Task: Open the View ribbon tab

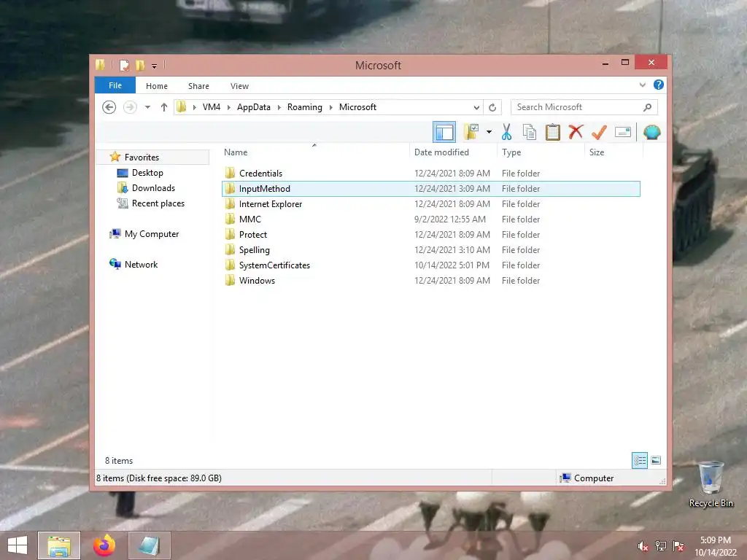Action: 239,86
